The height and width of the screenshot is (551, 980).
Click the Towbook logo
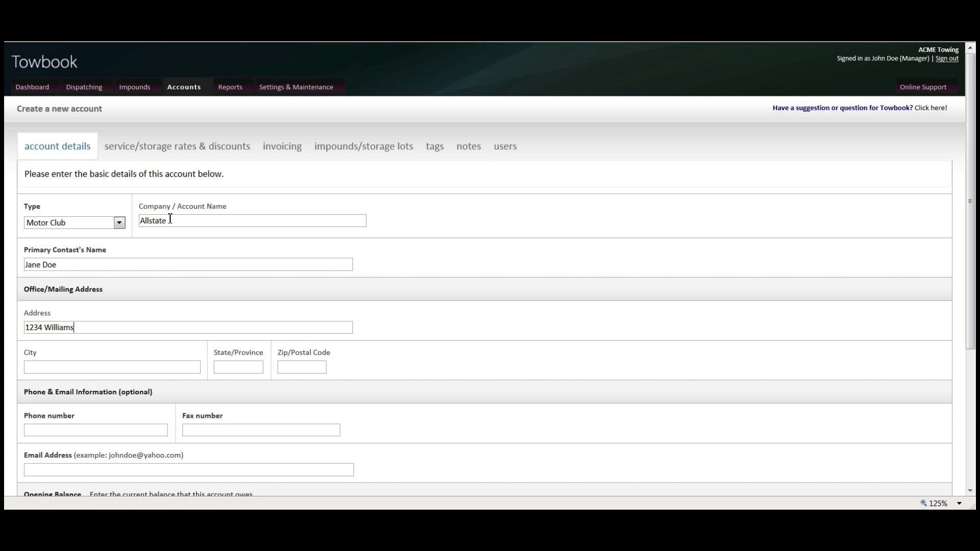pos(44,62)
